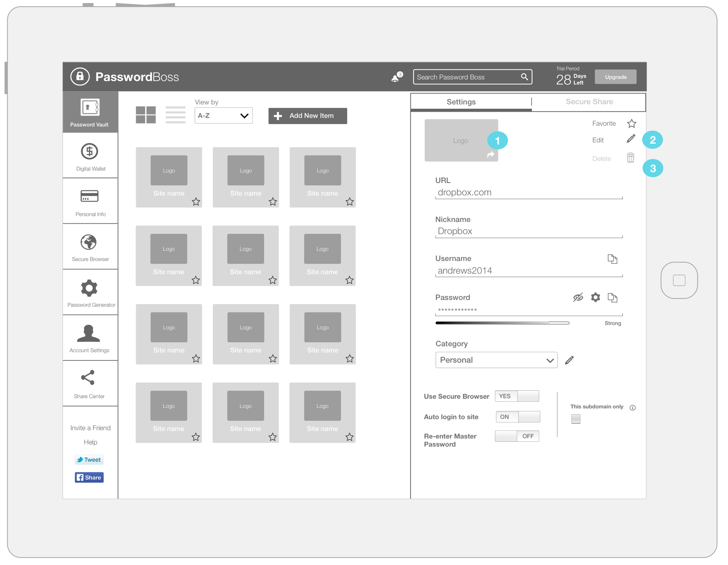The image size is (728, 565).
Task: Switch to the Settings tab
Action: pos(471,102)
